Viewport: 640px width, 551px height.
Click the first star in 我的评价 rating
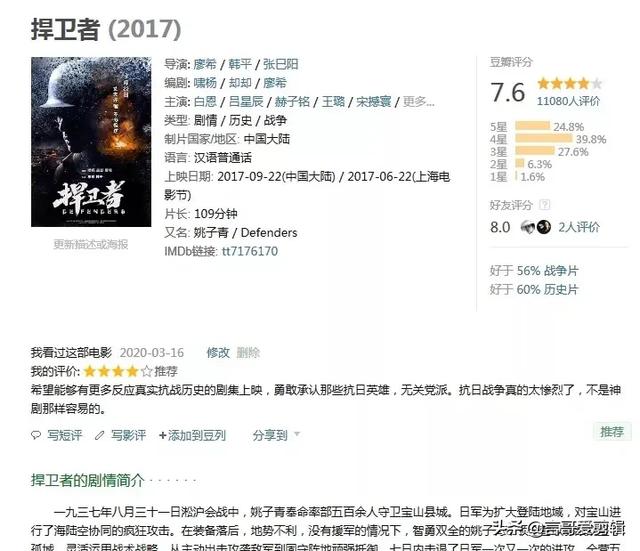[x=90, y=371]
